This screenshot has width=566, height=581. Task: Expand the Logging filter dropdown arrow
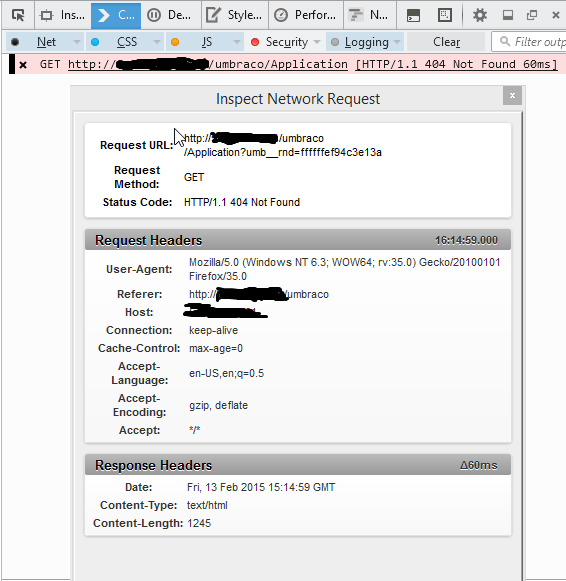pyautogui.click(x=397, y=42)
